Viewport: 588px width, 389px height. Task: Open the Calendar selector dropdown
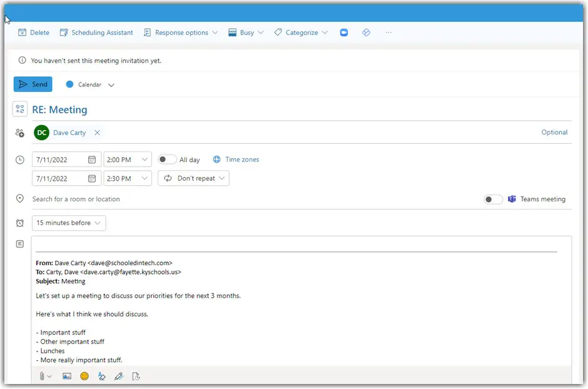pos(90,84)
